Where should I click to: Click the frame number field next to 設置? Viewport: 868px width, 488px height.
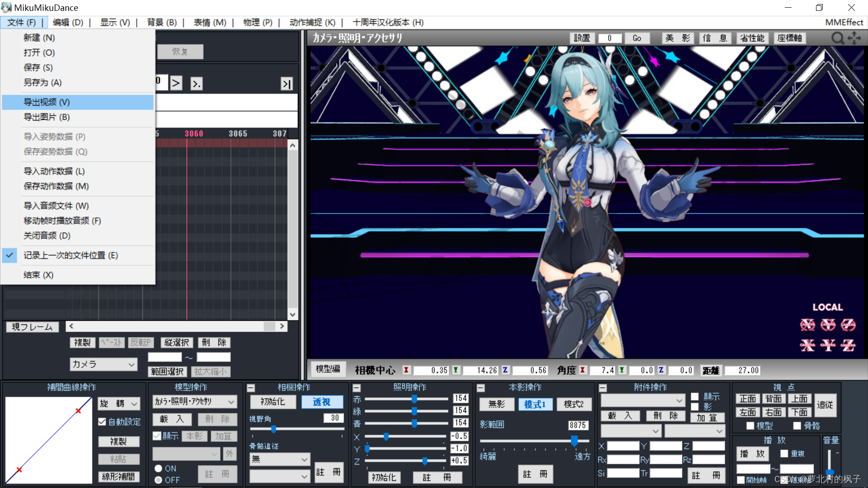click(x=609, y=38)
